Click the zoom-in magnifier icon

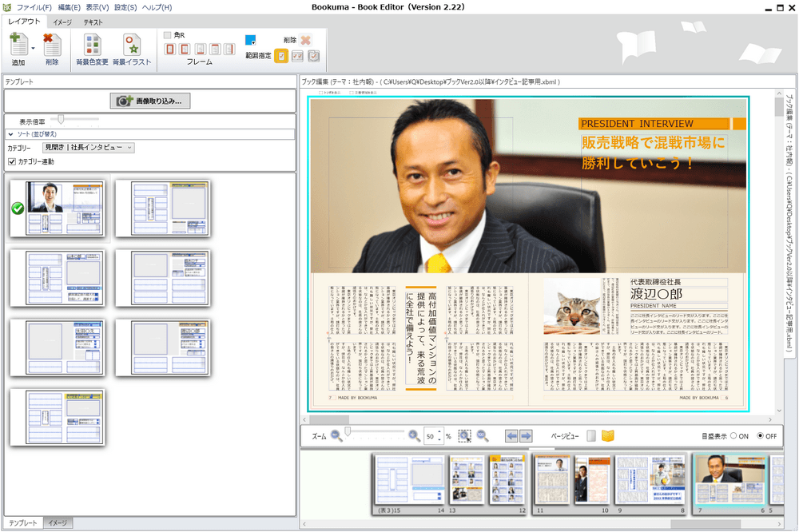(414, 435)
